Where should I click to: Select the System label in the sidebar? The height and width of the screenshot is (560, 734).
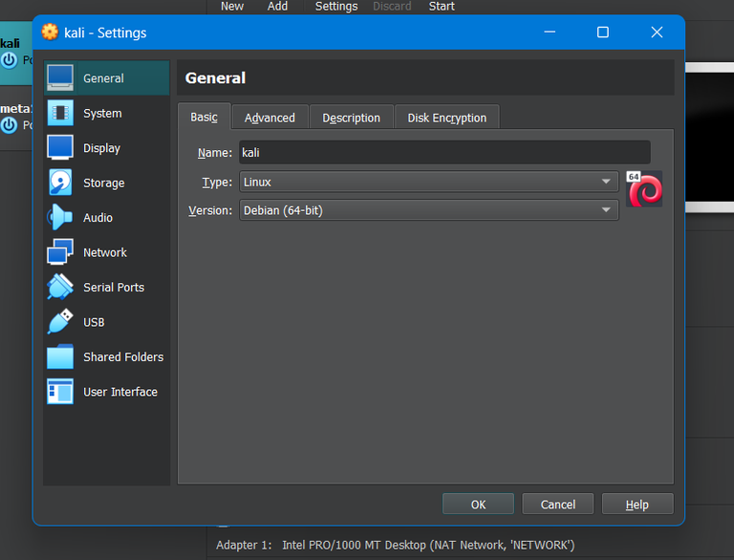click(102, 114)
